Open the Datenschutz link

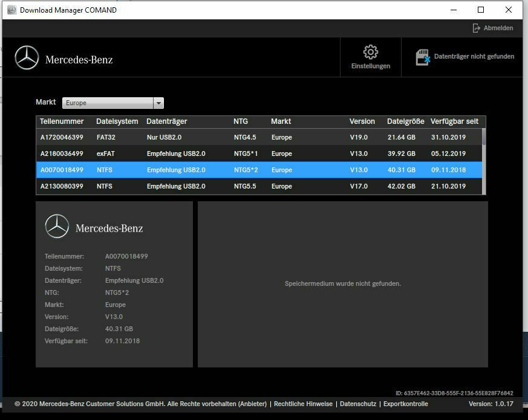(x=358, y=404)
